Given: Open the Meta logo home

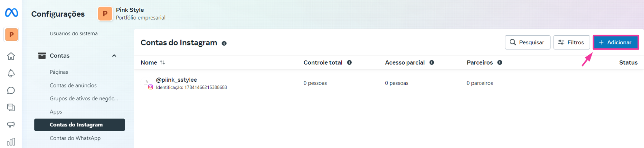Looking at the screenshot, I should pos(11,13).
